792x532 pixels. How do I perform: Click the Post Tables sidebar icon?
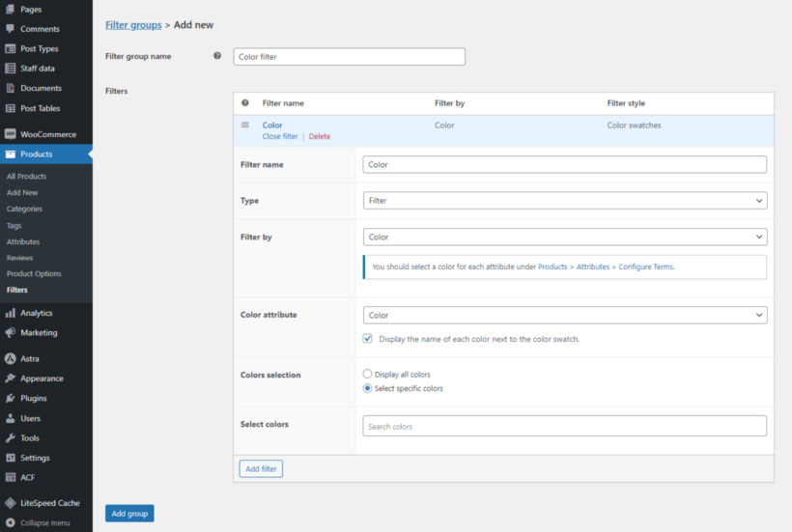click(x=10, y=108)
